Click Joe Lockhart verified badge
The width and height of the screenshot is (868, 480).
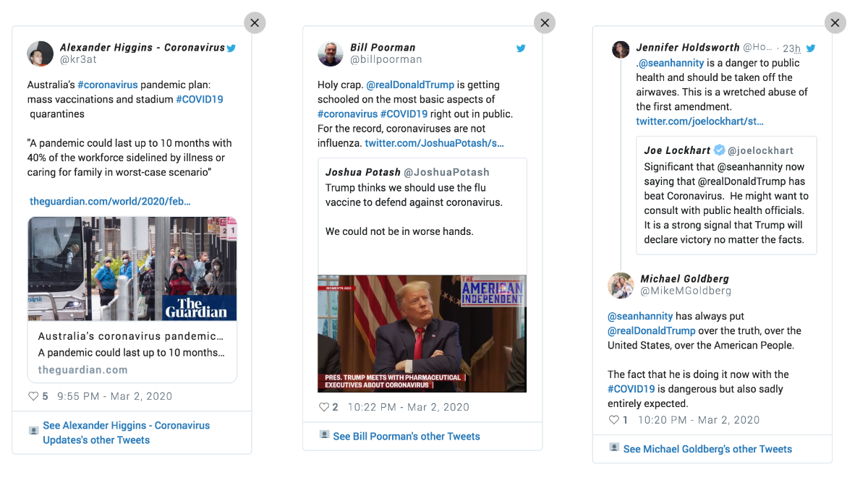click(720, 150)
